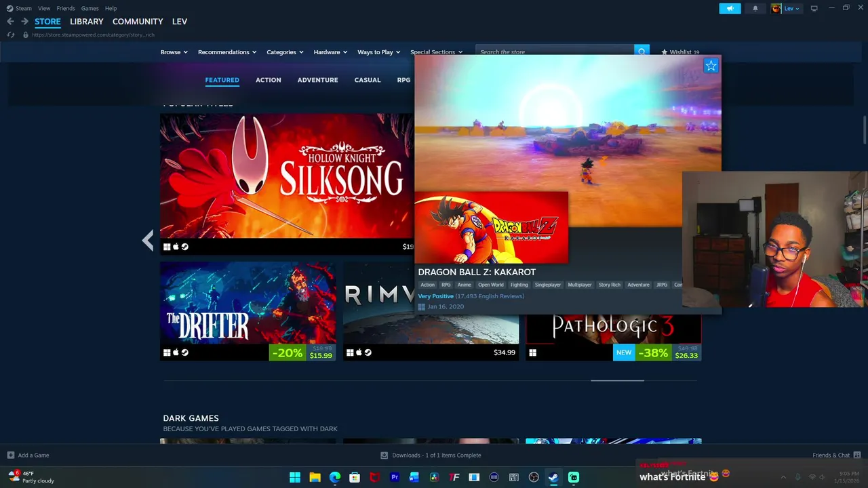The image size is (868, 488).
Task: Add Dragon Ball Z to wishlist star
Action: (x=711, y=66)
